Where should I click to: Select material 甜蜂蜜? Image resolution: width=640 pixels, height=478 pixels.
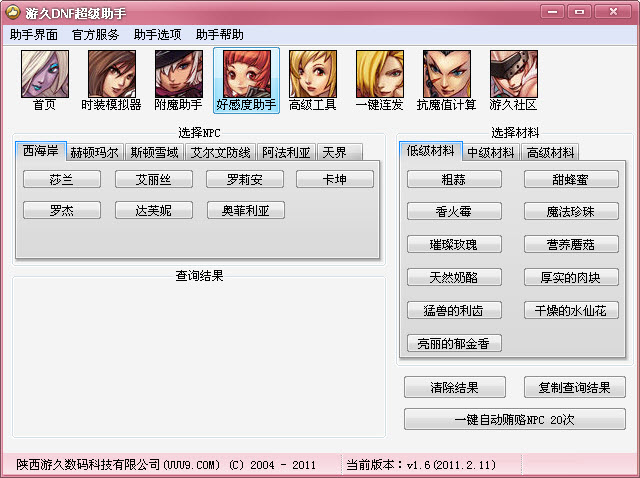[571, 179]
